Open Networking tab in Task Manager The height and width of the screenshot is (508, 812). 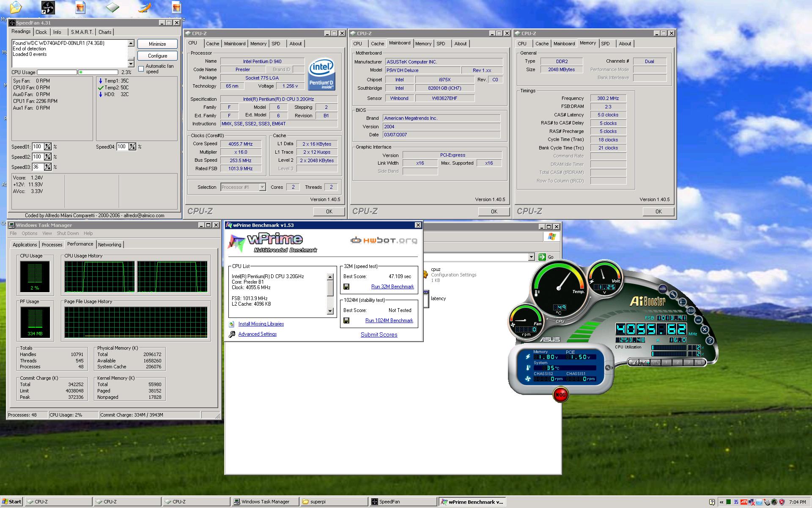110,245
